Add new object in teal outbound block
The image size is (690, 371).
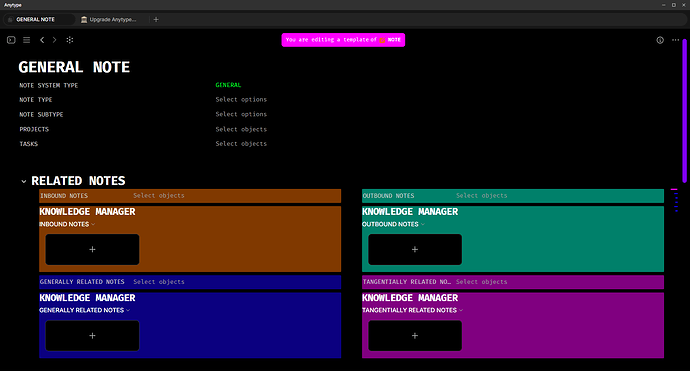tap(415, 250)
